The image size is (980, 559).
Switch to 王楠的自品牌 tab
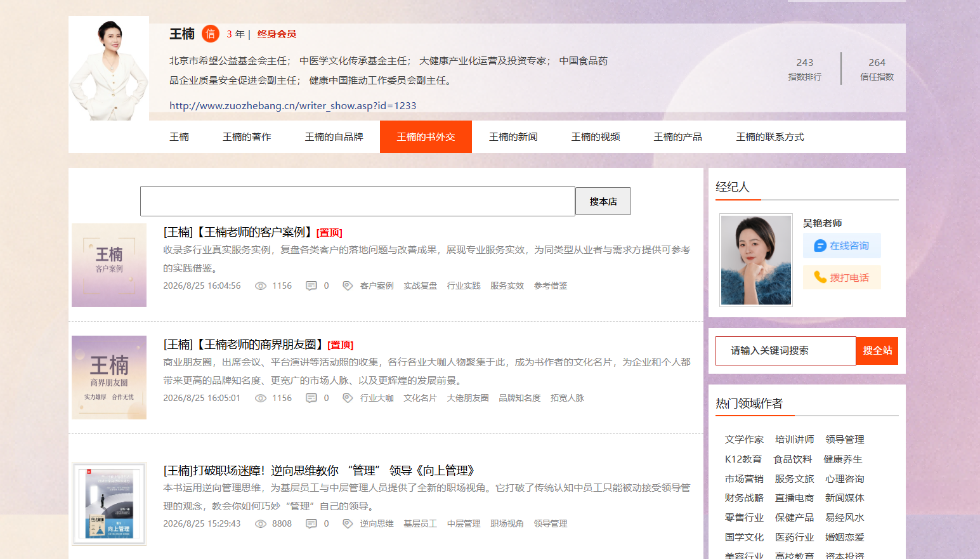[x=334, y=137]
